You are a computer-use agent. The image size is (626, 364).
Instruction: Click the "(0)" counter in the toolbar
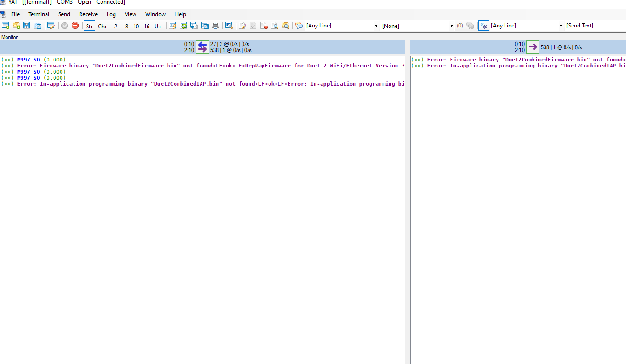tap(460, 26)
